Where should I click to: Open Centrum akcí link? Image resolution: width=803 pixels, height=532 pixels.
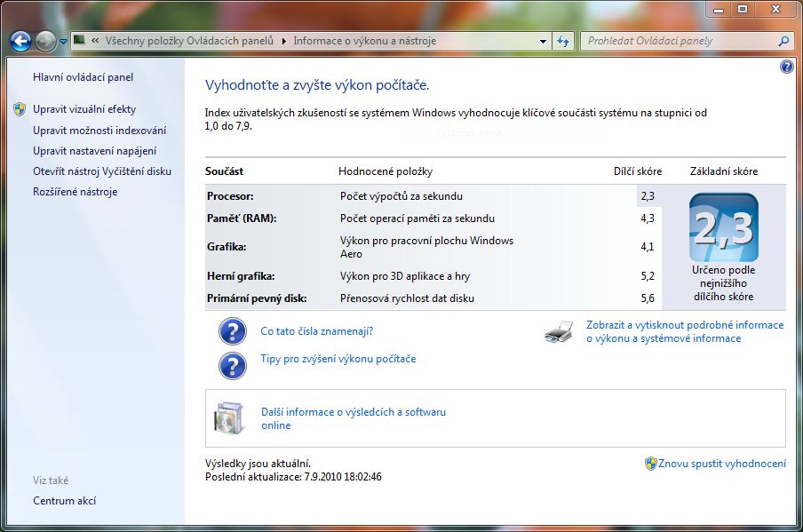click(65, 501)
